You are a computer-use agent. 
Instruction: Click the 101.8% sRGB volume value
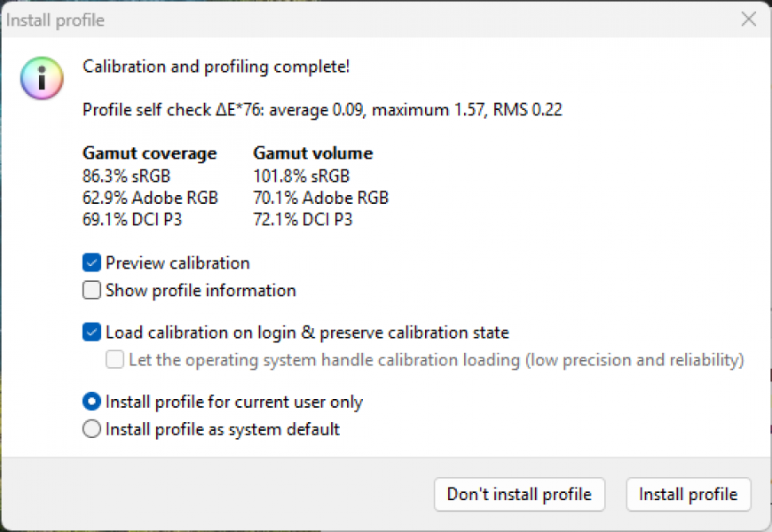(301, 176)
